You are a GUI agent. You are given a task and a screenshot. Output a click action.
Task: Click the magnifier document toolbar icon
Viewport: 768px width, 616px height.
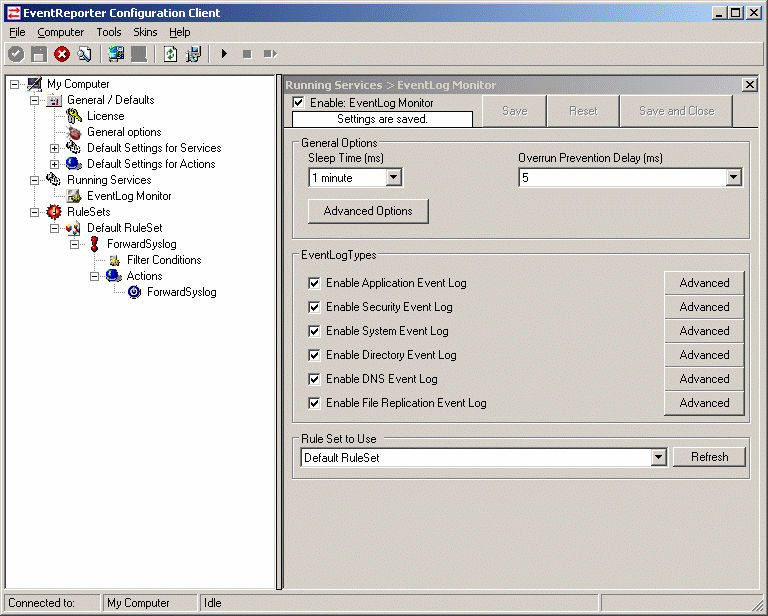pos(85,54)
